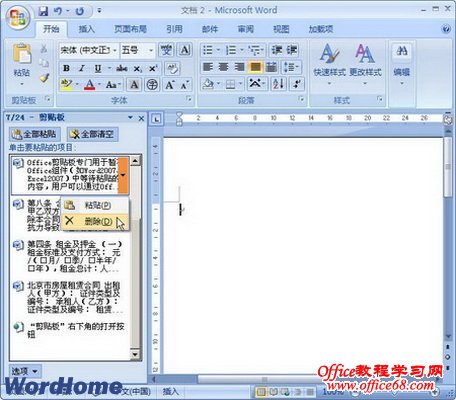Toggle subscript formatting

[x=137, y=68]
